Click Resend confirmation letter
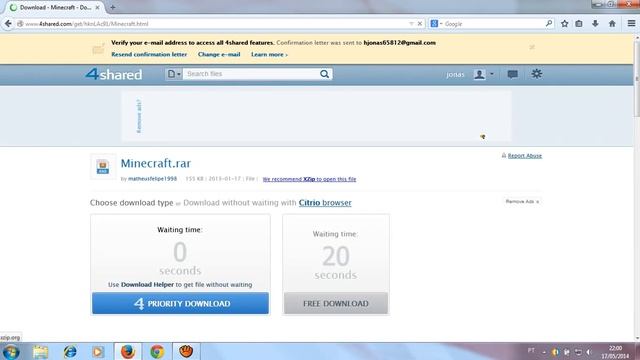The width and height of the screenshot is (640, 360). click(x=149, y=54)
